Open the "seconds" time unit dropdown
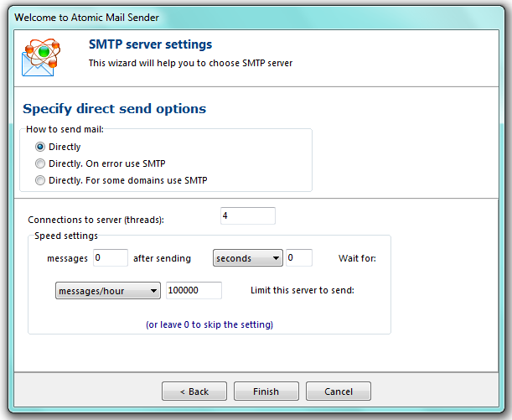 [247, 258]
